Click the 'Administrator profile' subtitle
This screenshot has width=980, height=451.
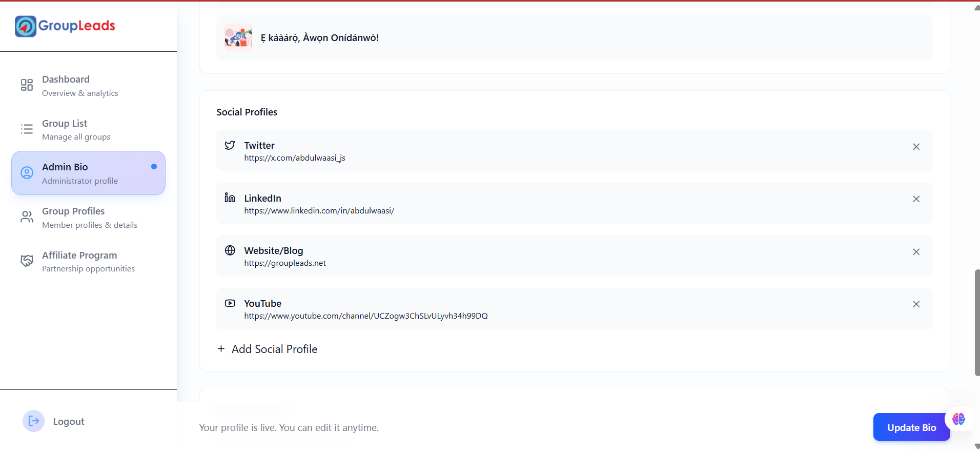80,181
